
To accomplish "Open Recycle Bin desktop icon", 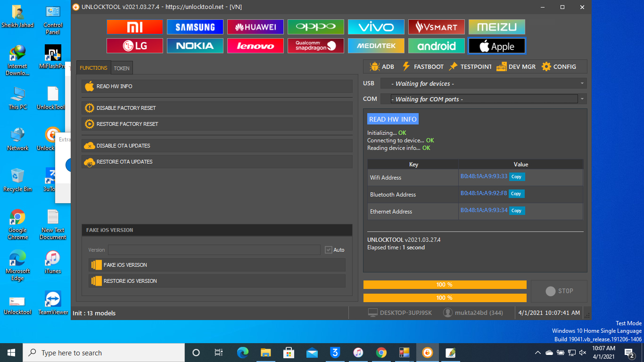I will click(x=17, y=180).
